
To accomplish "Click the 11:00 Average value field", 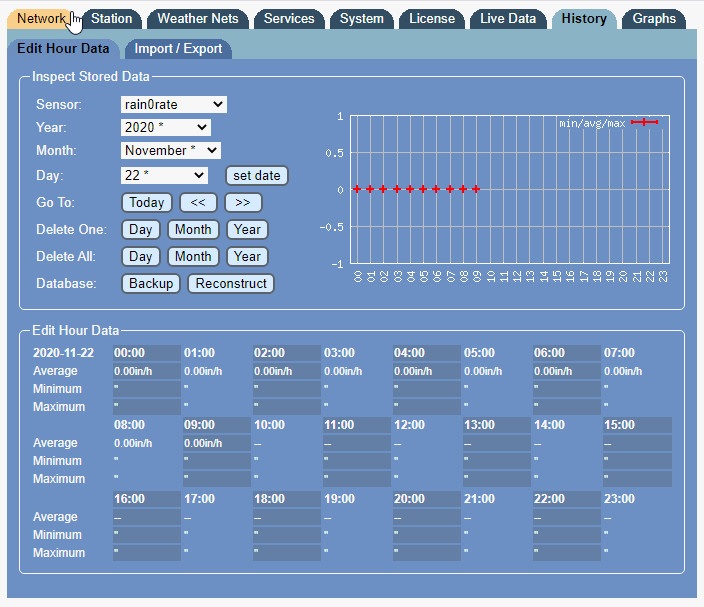I will tap(357, 443).
